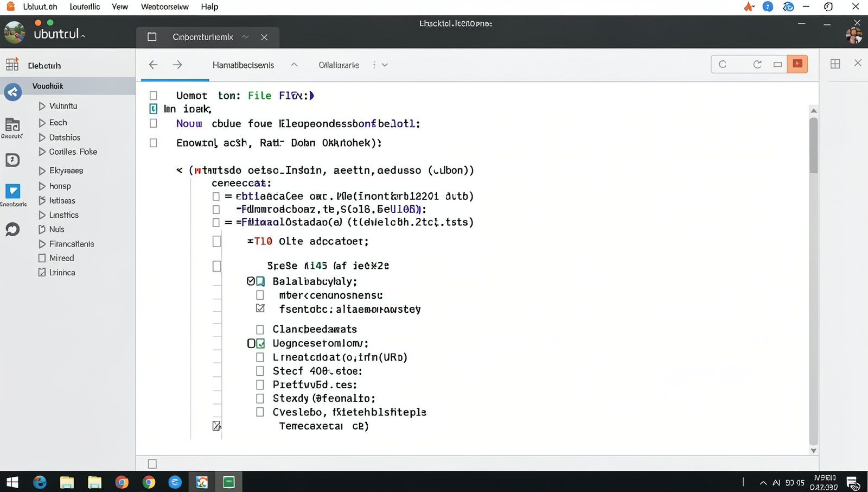The width and height of the screenshot is (868, 492).
Task: Select the Mireed item in the sidebar
Action: pos(61,258)
